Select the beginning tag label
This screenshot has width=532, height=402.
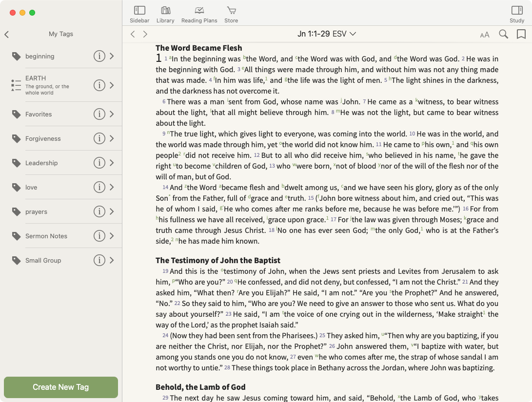pyautogui.click(x=39, y=56)
